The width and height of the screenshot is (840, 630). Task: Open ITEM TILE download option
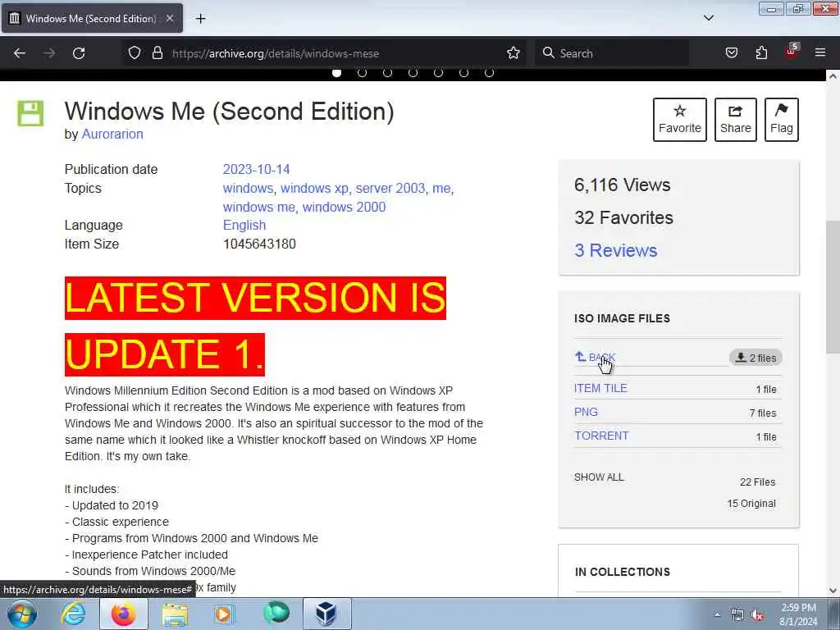pyautogui.click(x=600, y=388)
